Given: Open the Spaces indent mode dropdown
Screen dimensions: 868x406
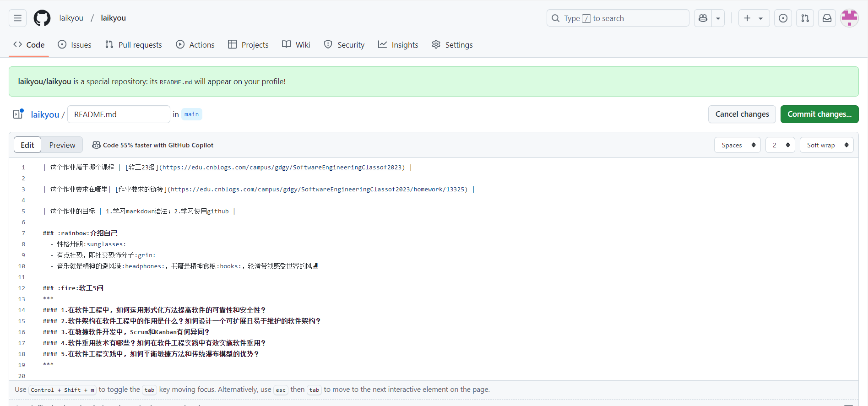Looking at the screenshot, I should tap(737, 145).
